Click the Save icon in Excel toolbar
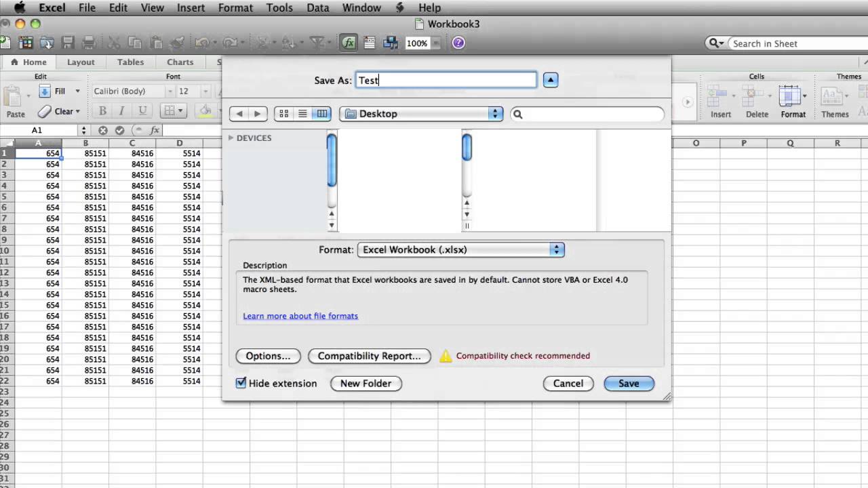The height and width of the screenshot is (488, 868). click(x=68, y=43)
